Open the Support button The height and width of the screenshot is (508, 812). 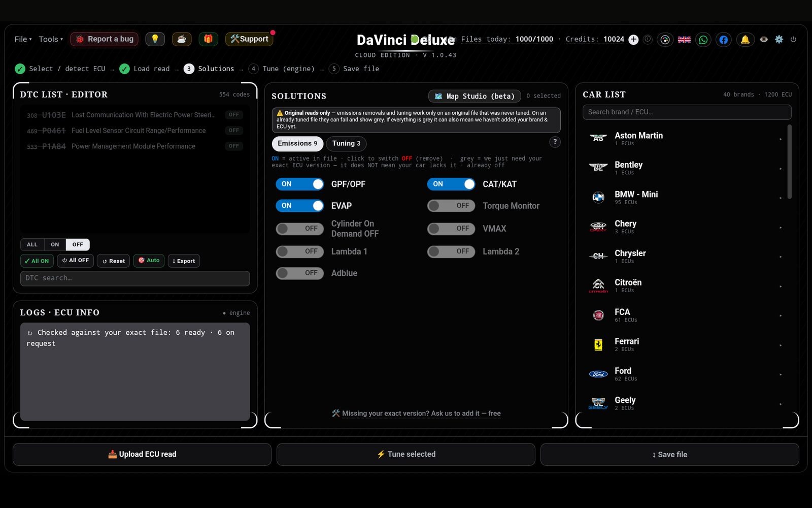pos(249,39)
